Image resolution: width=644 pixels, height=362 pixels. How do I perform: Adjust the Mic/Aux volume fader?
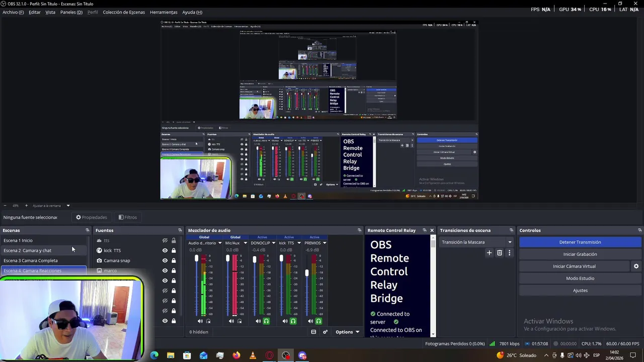click(x=227, y=258)
